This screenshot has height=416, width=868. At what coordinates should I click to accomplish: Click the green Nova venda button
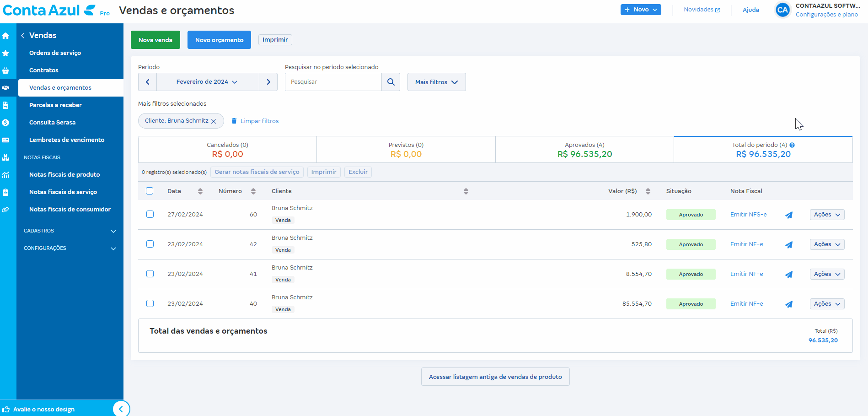click(155, 40)
